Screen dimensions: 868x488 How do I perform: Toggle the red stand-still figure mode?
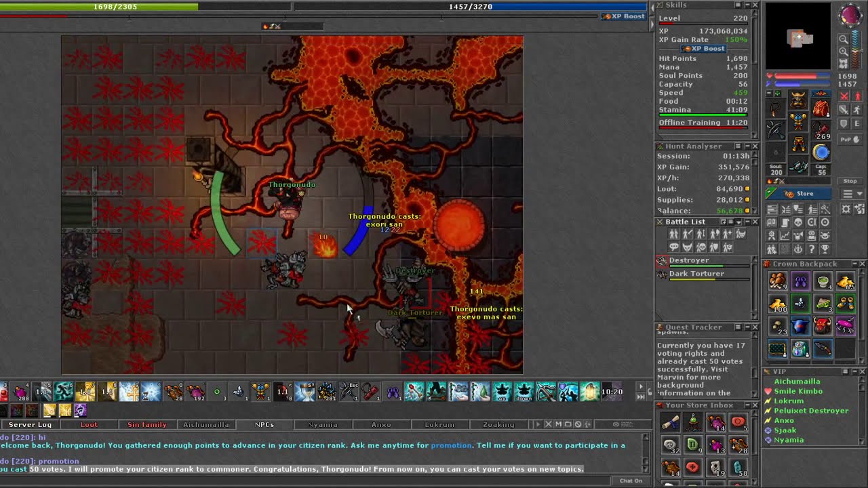click(x=858, y=96)
